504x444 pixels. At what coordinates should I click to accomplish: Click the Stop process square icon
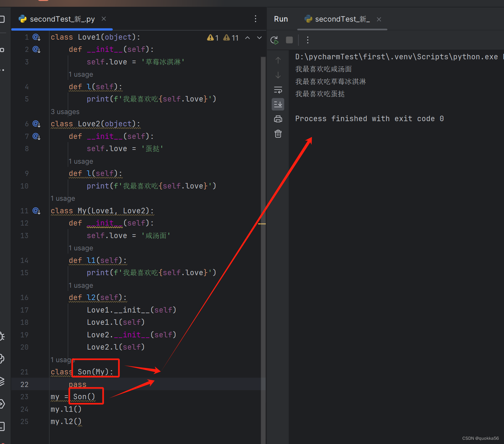289,40
